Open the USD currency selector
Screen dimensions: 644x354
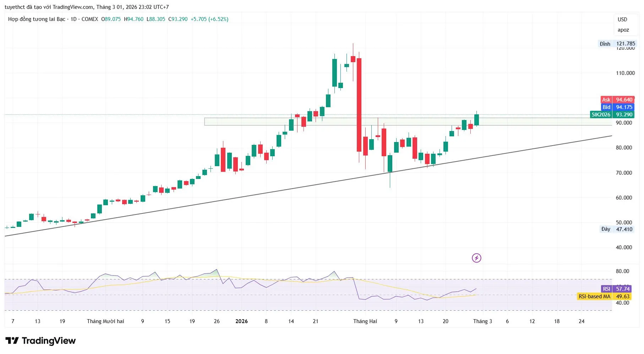click(622, 20)
